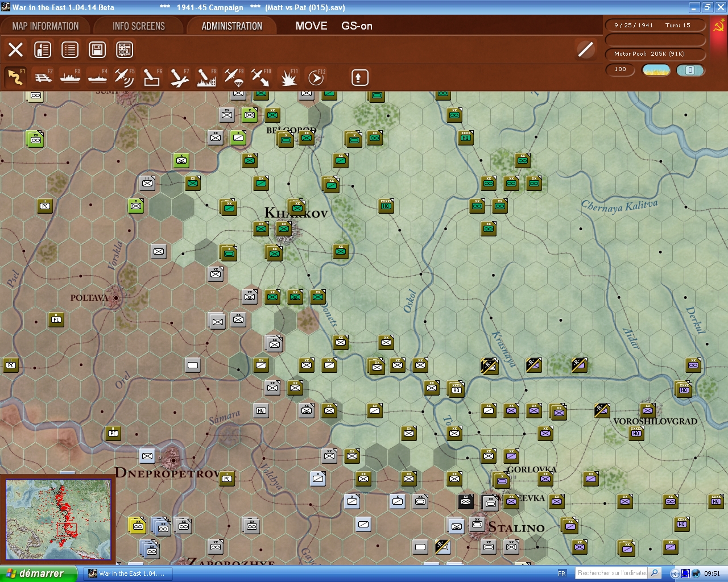Click the F11 explosion Auto Air icon
The height and width of the screenshot is (582, 728).
[288, 77]
